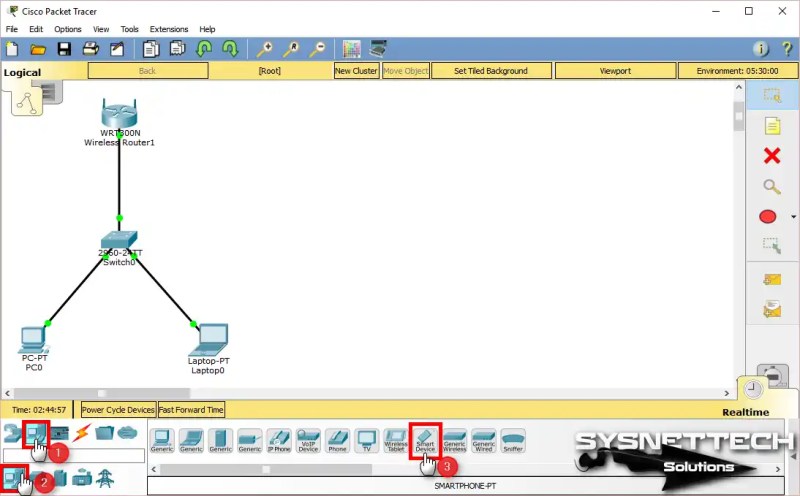Pick the VoIP Device

(x=308, y=440)
